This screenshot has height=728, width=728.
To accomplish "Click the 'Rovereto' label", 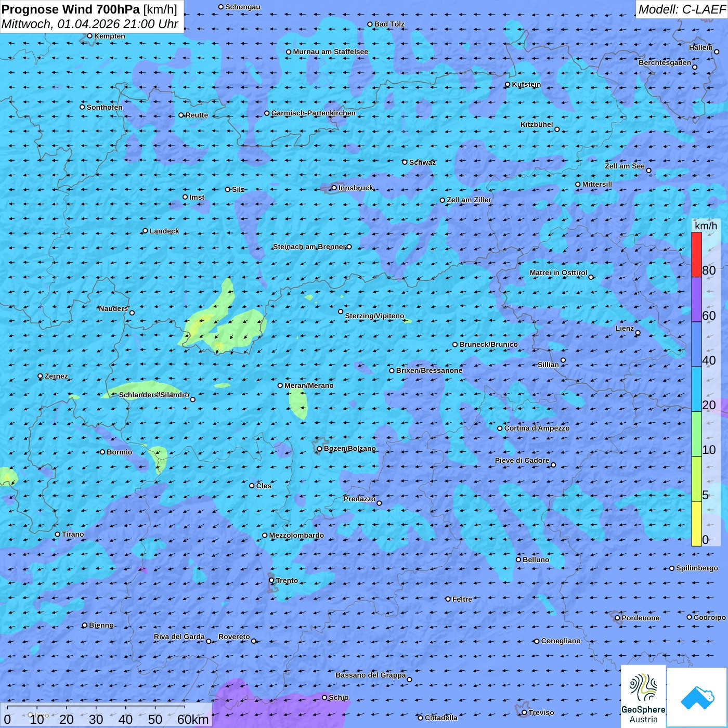I will tap(234, 636).
